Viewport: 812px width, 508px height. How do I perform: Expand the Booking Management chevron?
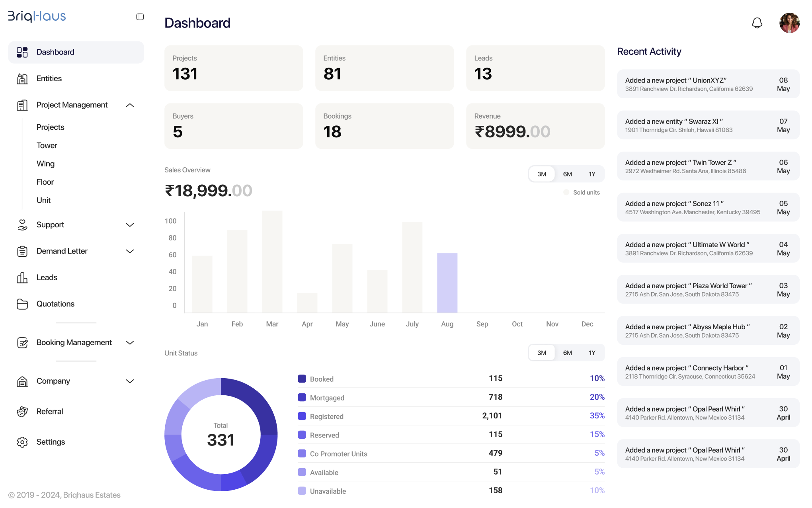coord(130,343)
